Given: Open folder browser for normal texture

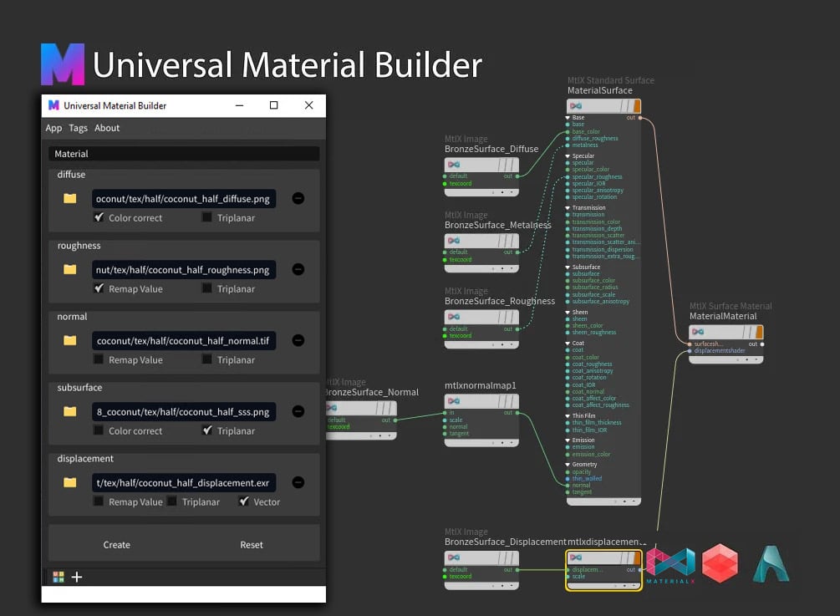Looking at the screenshot, I should 69,341.
